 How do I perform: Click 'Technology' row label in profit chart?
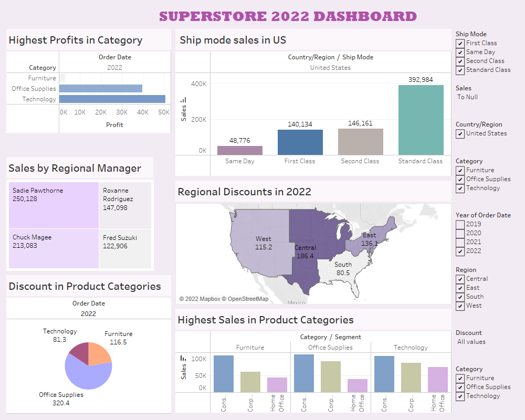click(x=39, y=99)
